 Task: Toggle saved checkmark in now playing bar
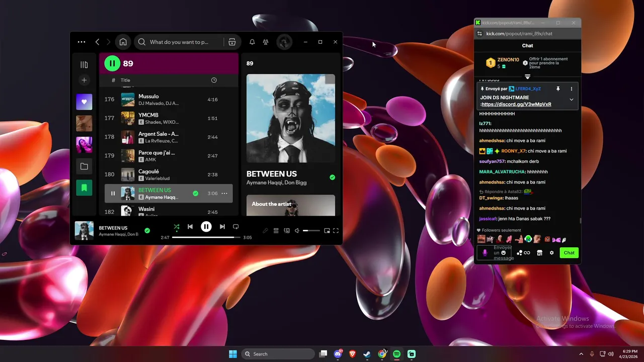(x=147, y=231)
